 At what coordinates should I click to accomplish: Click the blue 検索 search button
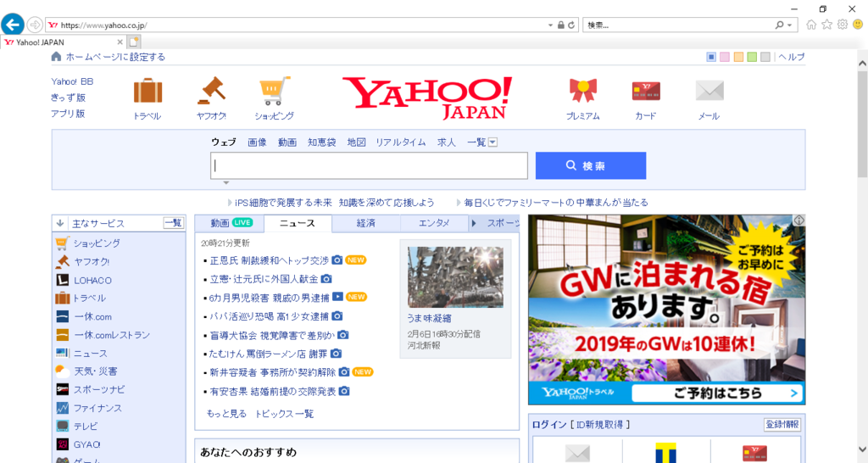click(591, 165)
